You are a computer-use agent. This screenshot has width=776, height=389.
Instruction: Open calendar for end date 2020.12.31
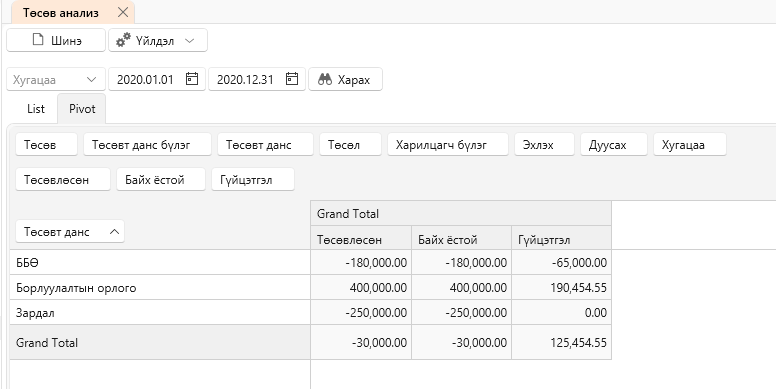292,79
